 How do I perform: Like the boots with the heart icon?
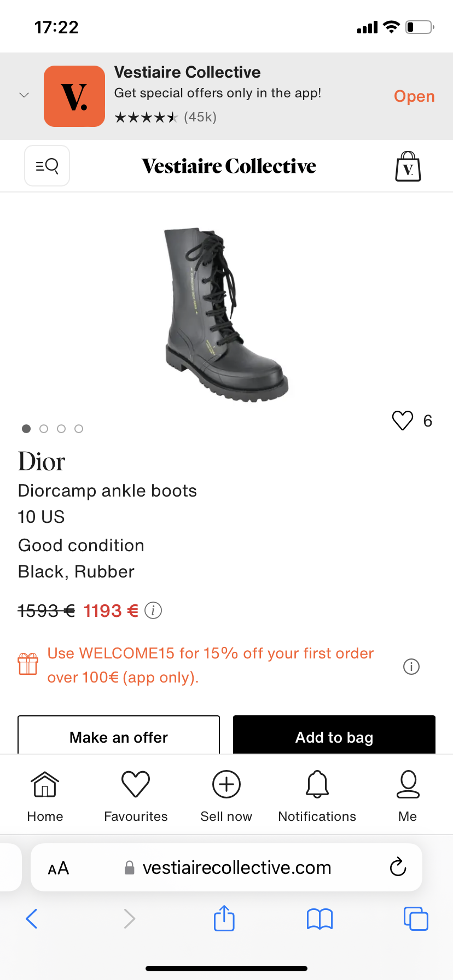click(403, 421)
